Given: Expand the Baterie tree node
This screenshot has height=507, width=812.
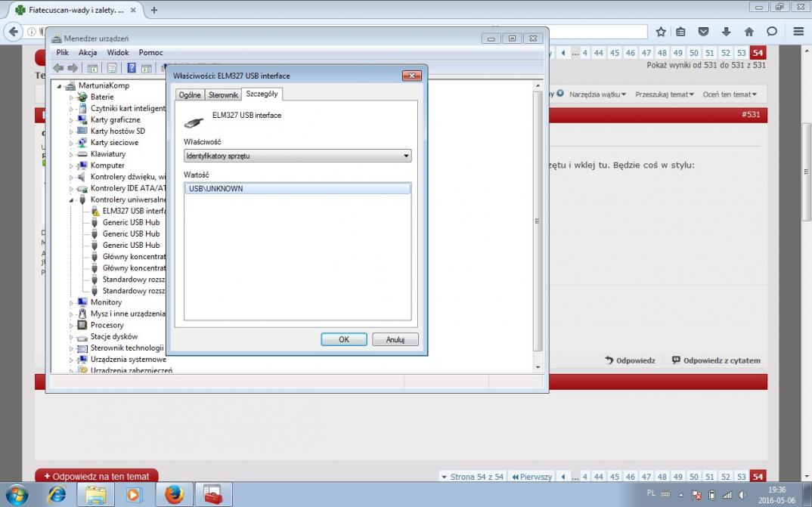Looking at the screenshot, I should click(72, 97).
